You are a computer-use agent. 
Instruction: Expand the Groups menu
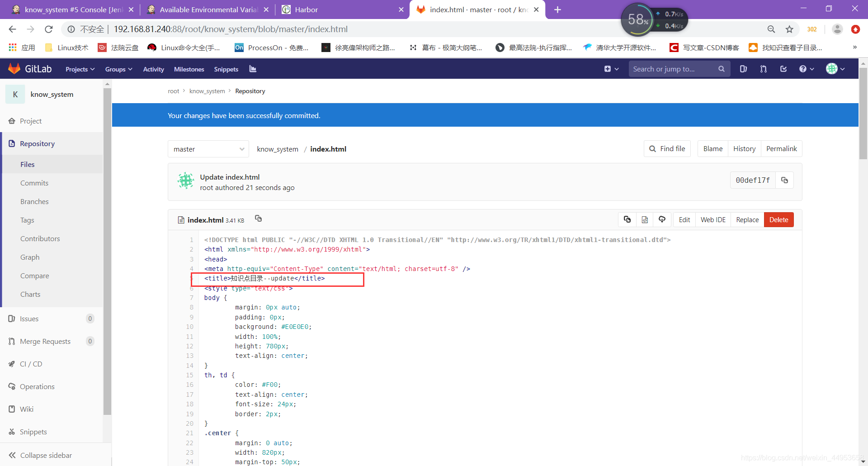118,69
